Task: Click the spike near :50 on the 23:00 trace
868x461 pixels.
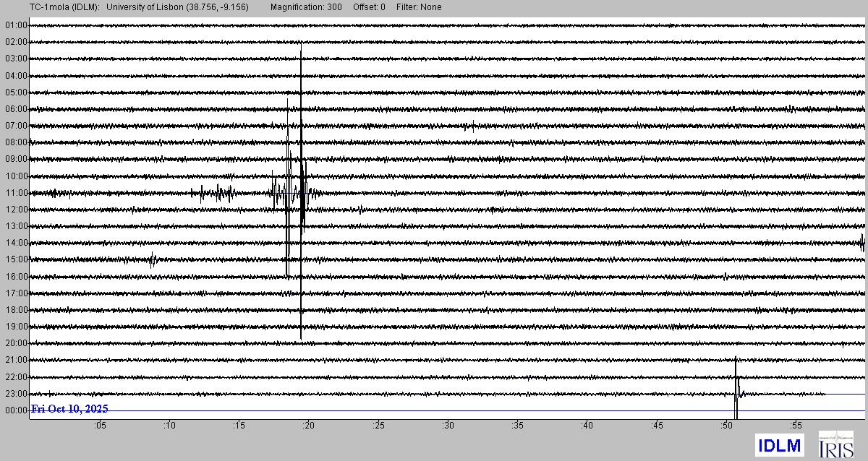Action: [x=736, y=392]
